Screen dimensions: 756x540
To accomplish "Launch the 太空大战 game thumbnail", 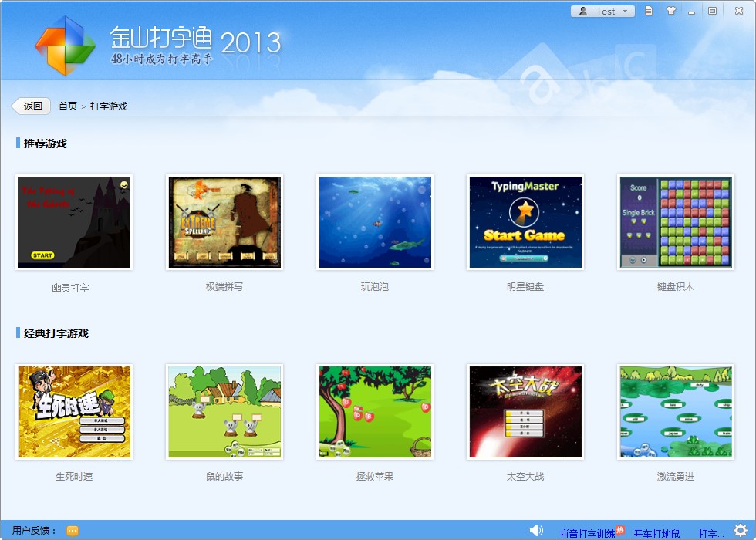I will coord(525,412).
